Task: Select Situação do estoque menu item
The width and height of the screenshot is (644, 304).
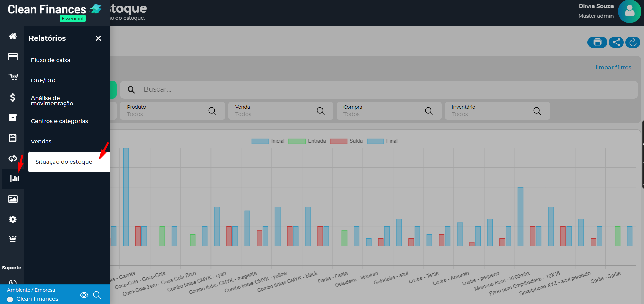Action: 64,162
